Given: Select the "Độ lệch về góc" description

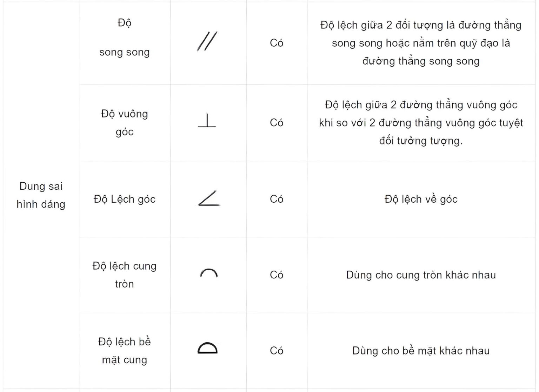Looking at the screenshot, I should pyautogui.click(x=421, y=199).
